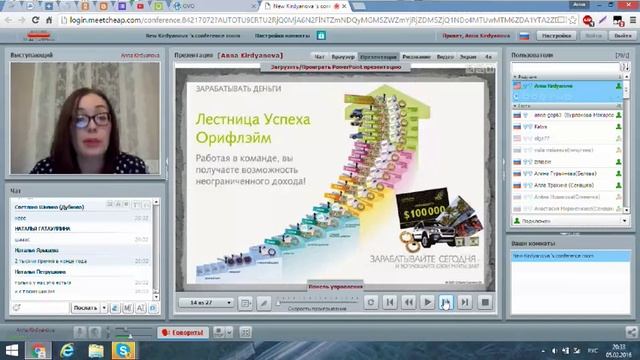Select user 'Алла Трохина' in users list
Viewport: 640px width, 360px height.
pos(567,185)
